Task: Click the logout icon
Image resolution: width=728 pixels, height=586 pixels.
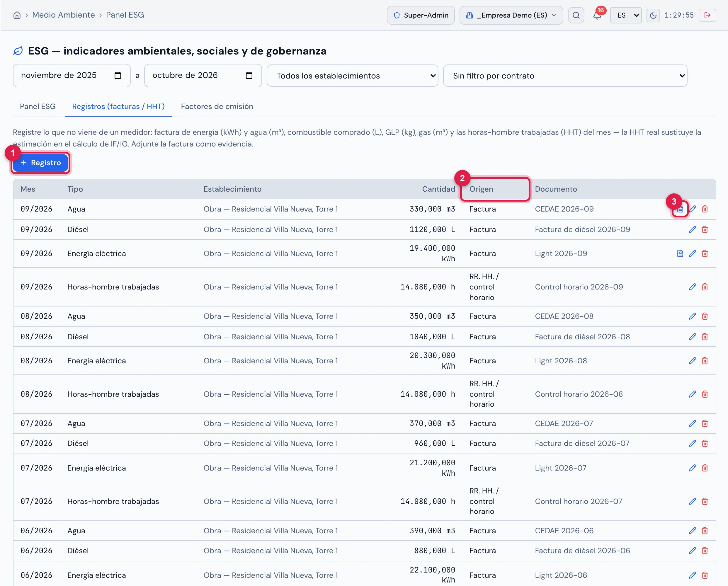Action: 707,15
